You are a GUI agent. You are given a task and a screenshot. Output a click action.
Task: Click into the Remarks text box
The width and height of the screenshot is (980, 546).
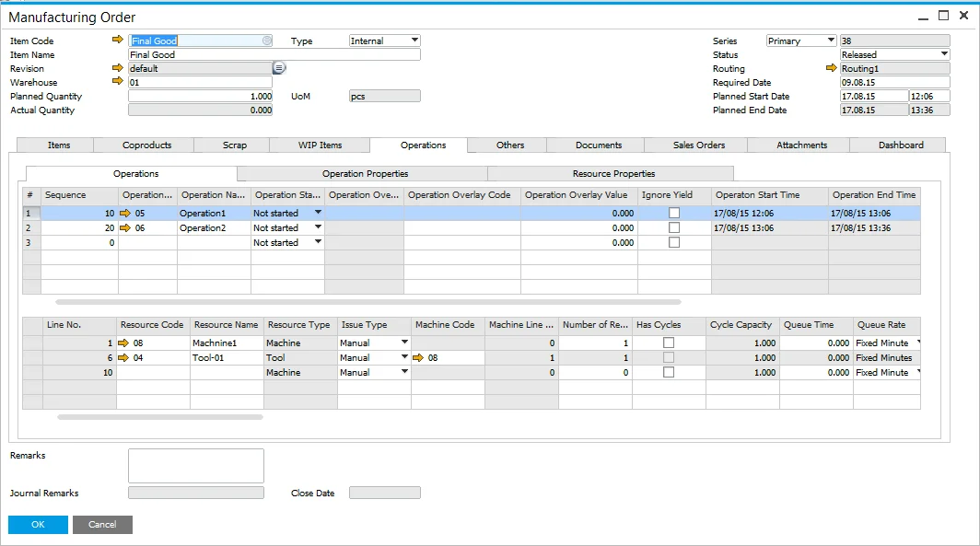coord(195,465)
